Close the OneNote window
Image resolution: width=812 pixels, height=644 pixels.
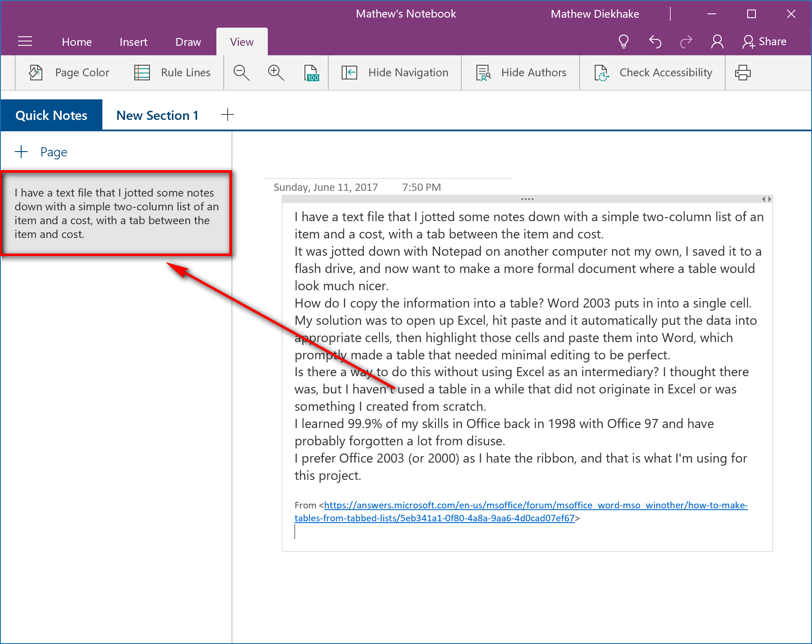[x=791, y=14]
